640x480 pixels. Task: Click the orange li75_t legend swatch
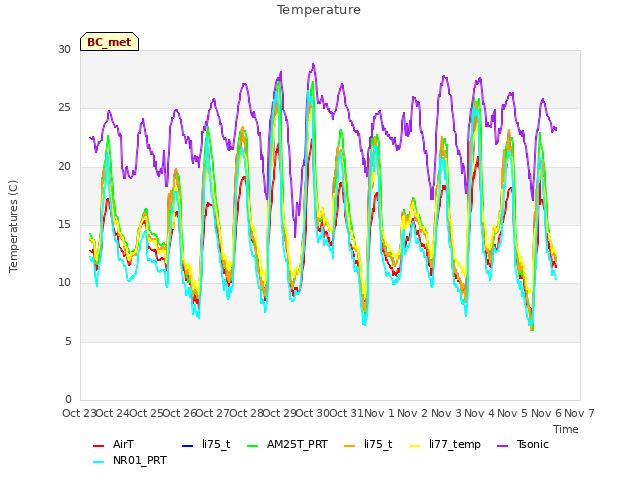click(x=350, y=445)
